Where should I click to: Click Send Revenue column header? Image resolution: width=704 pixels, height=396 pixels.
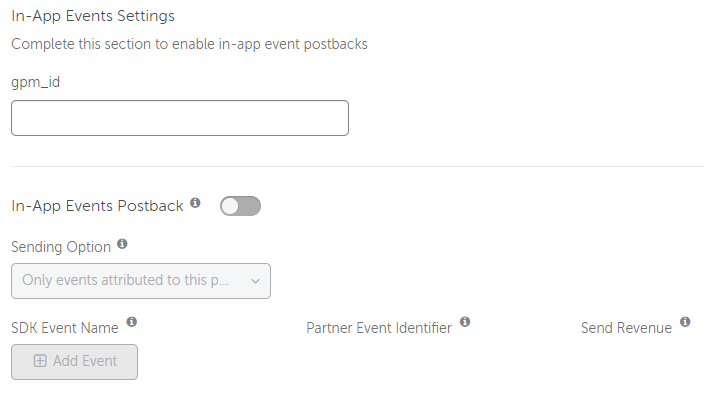(626, 328)
